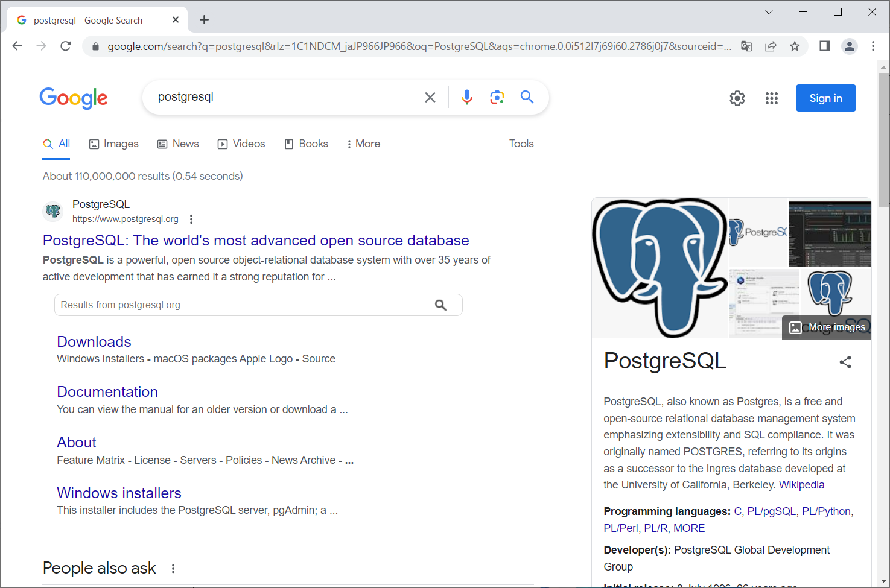This screenshot has width=890, height=588.
Task: Open options for postgresql.org result
Action: click(191, 219)
